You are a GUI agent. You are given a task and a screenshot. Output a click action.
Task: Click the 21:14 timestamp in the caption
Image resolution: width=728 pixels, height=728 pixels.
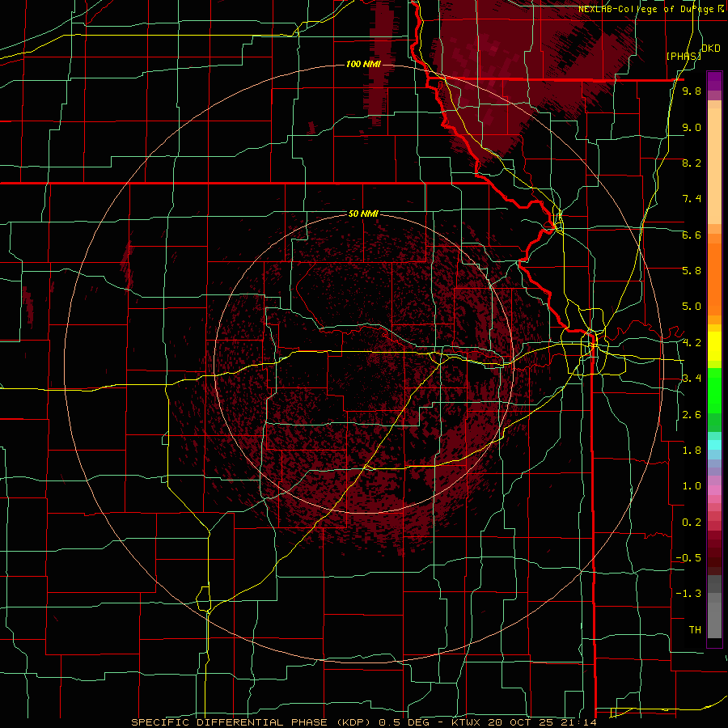tap(579, 722)
